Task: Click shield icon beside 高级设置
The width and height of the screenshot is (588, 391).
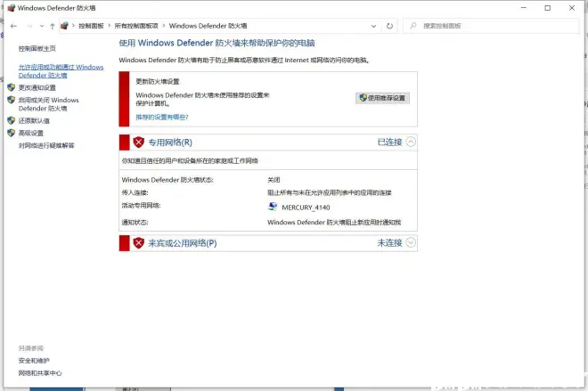Action: pyautogui.click(x=12, y=133)
